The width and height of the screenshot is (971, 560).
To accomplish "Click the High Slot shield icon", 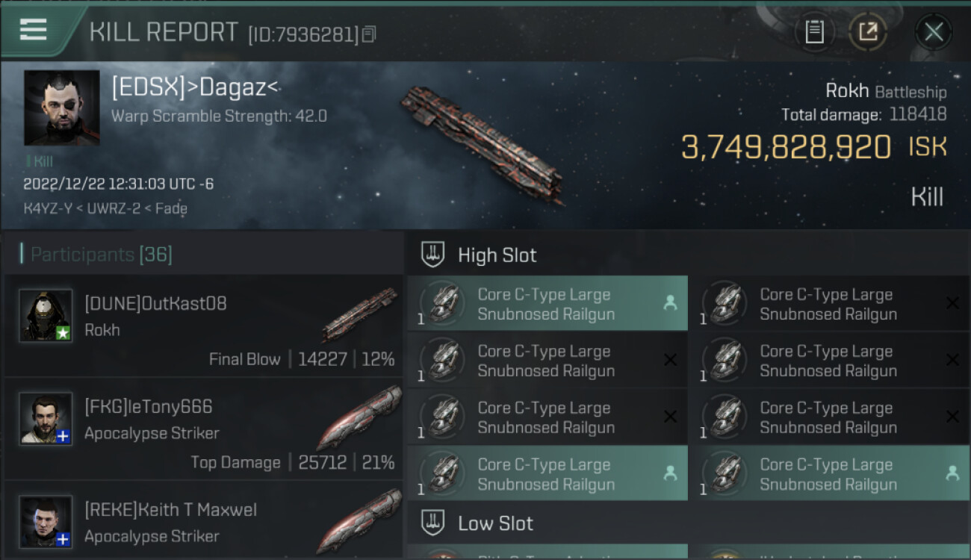I will (x=432, y=255).
